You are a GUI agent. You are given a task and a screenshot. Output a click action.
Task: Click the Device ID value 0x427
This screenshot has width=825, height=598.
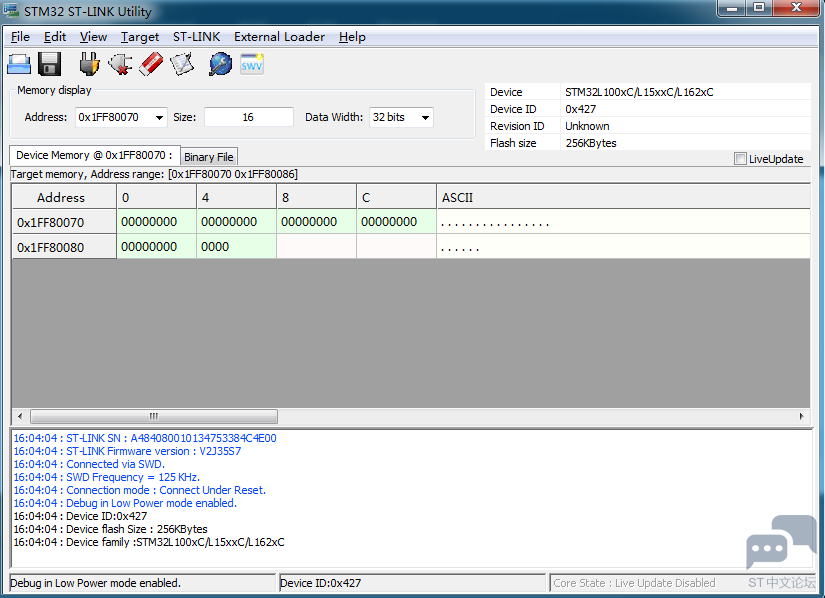coord(580,109)
